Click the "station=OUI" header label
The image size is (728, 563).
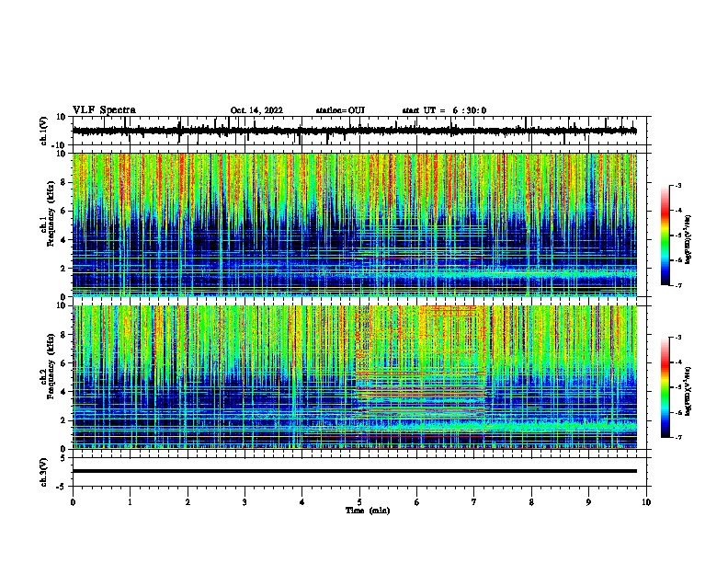pos(340,110)
